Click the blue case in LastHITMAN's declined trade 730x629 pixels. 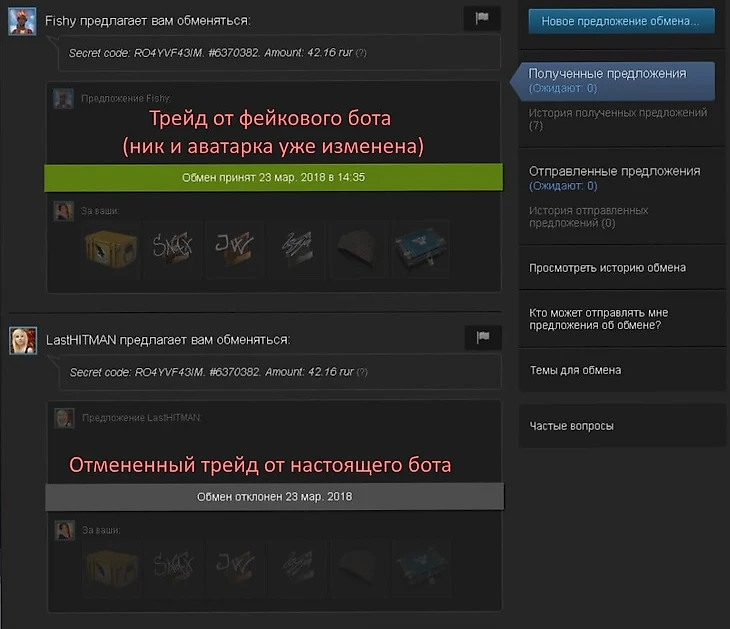(422, 568)
